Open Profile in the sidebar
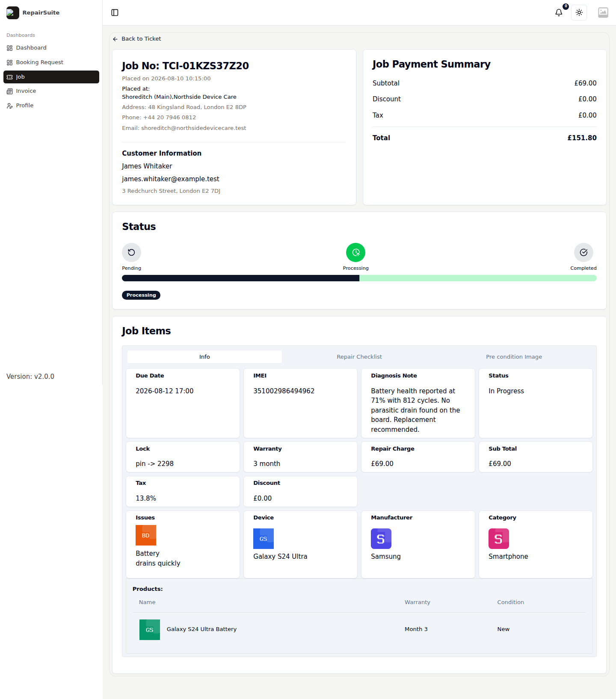 tap(51, 106)
